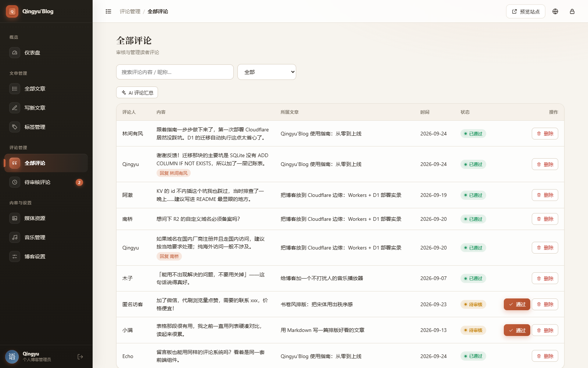Click the logout icon beside Qingyu
The height and width of the screenshot is (368, 588).
(80, 357)
